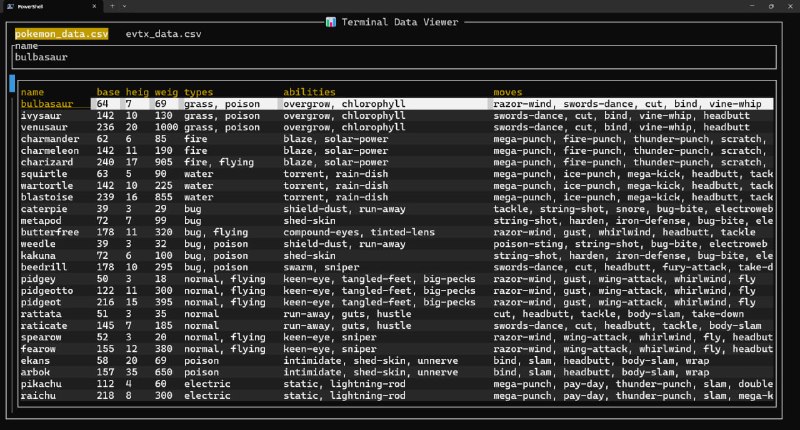
Task: Select the PowerShell terminal tab
Action: coord(51,6)
